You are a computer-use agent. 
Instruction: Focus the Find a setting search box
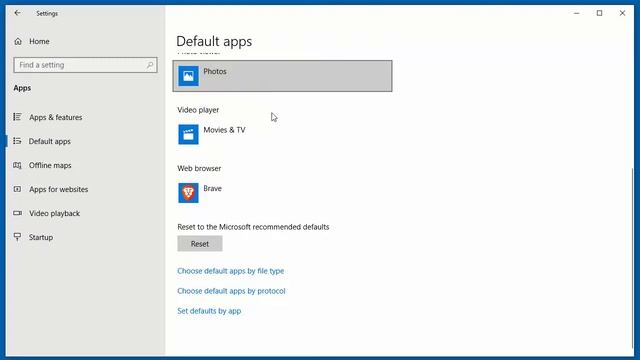(x=85, y=65)
